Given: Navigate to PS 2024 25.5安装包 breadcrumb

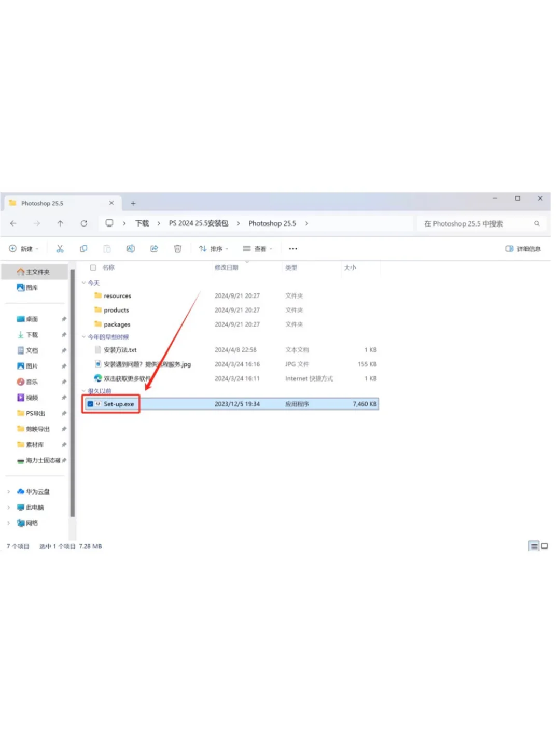Looking at the screenshot, I should (x=199, y=223).
